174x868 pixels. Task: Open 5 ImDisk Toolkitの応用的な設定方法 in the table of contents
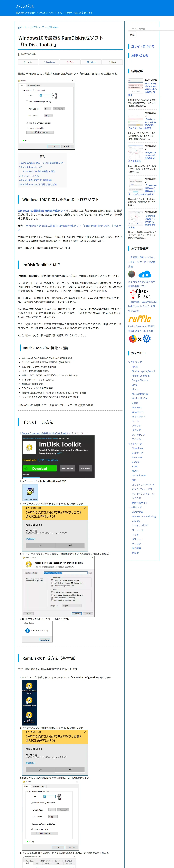(38, 185)
